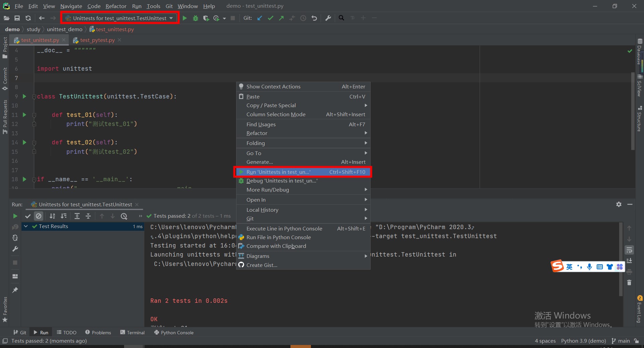Image resolution: width=644 pixels, height=348 pixels.
Task: Open Run panel settings gear icon
Action: 619,204
